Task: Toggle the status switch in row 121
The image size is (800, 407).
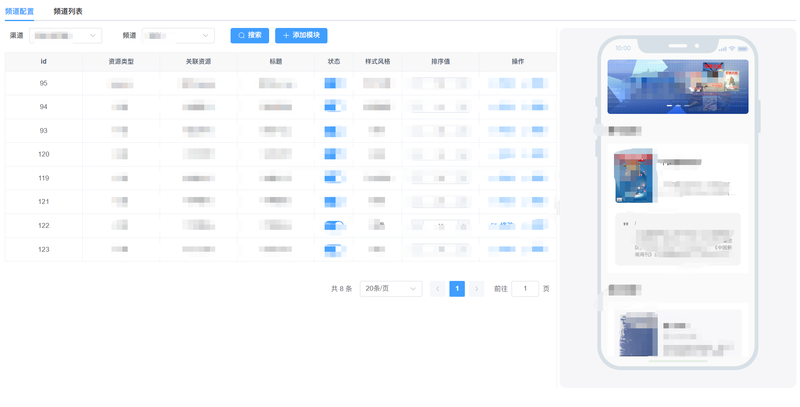Action: coord(335,201)
